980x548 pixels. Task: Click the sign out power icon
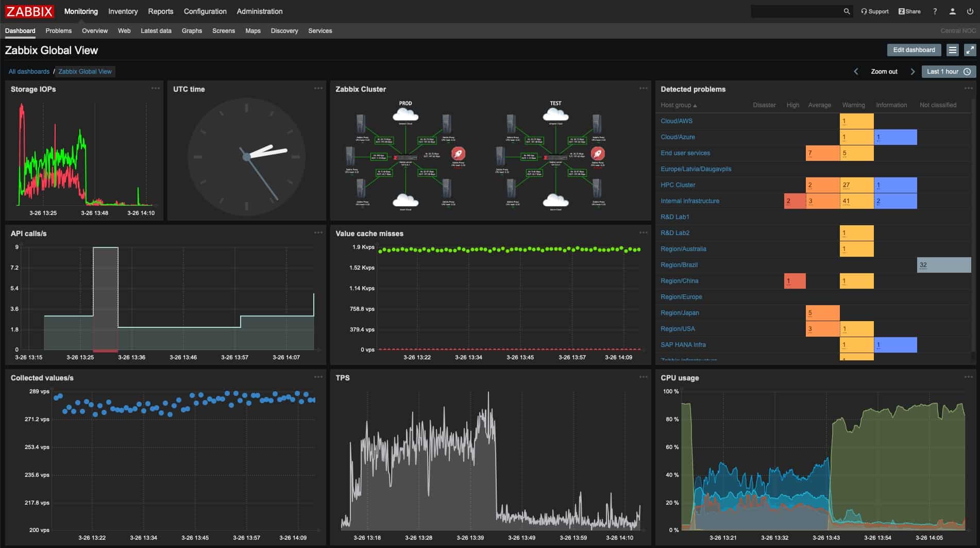(x=970, y=11)
